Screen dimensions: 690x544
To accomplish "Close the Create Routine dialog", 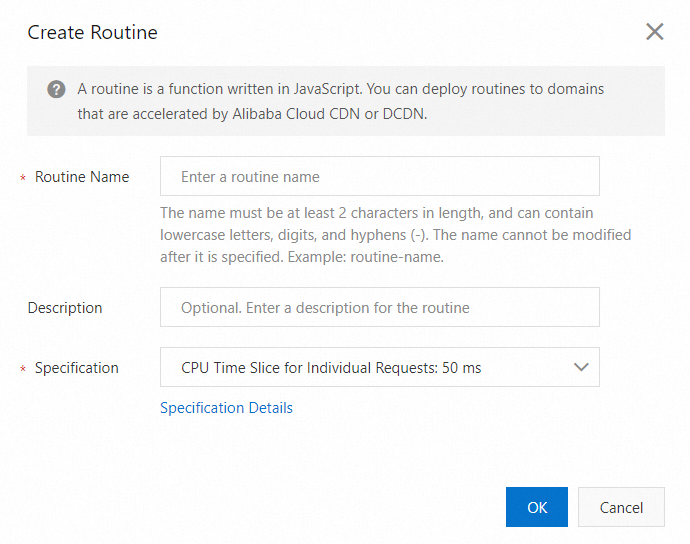I will tap(655, 32).
